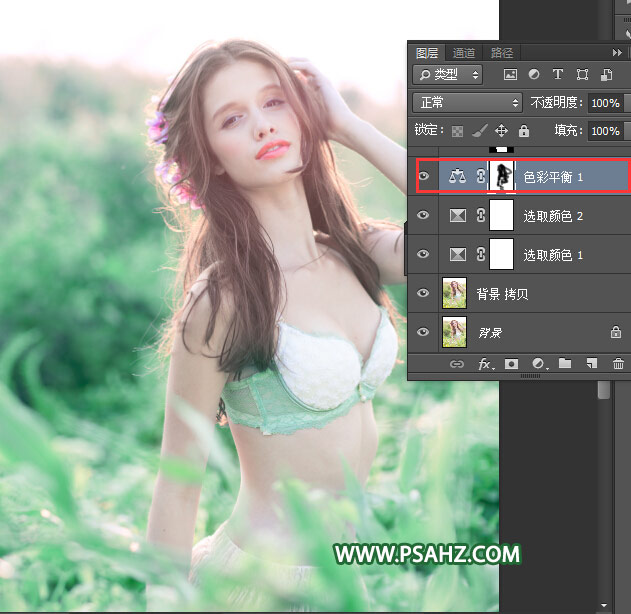Switch to the 路径 tab

pos(501,53)
